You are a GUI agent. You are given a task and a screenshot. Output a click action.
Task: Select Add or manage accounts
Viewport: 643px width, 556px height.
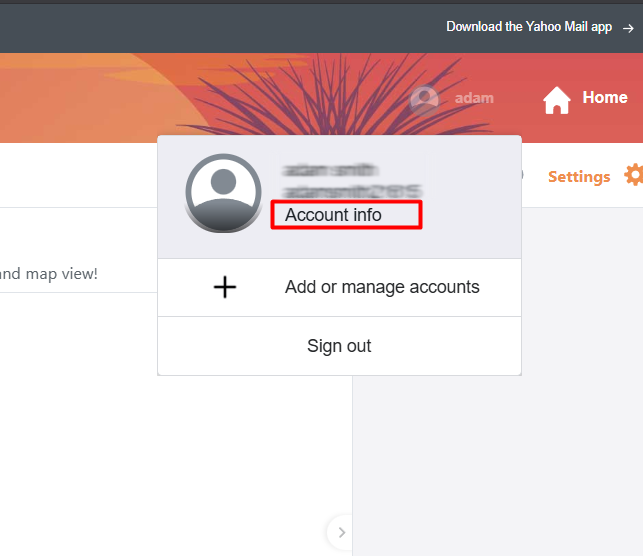pyautogui.click(x=382, y=288)
